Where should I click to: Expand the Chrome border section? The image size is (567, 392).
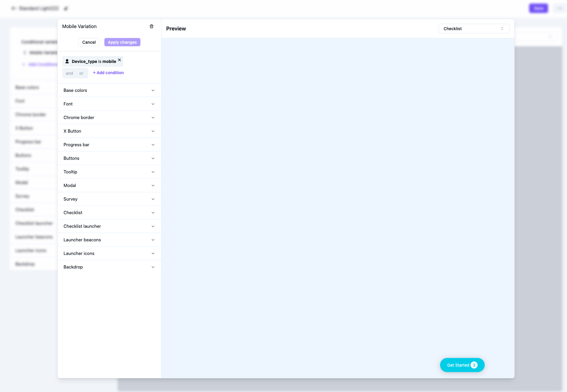[109, 118]
